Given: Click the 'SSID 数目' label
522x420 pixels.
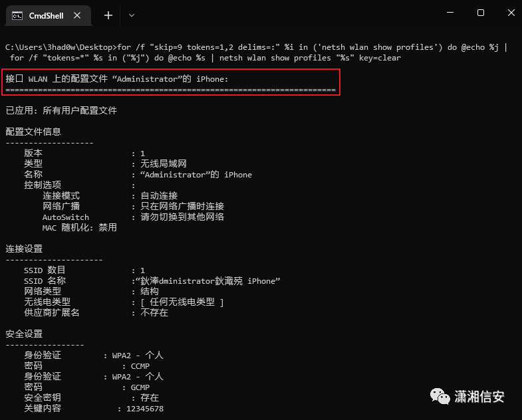Looking at the screenshot, I should click(45, 270).
